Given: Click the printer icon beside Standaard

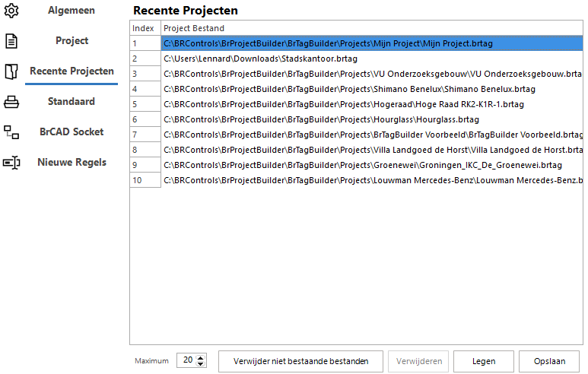Looking at the screenshot, I should [11, 102].
